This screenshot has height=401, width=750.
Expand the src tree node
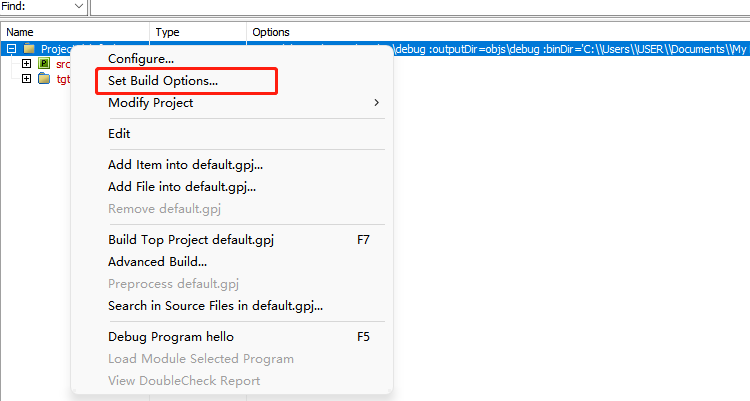click(26, 64)
